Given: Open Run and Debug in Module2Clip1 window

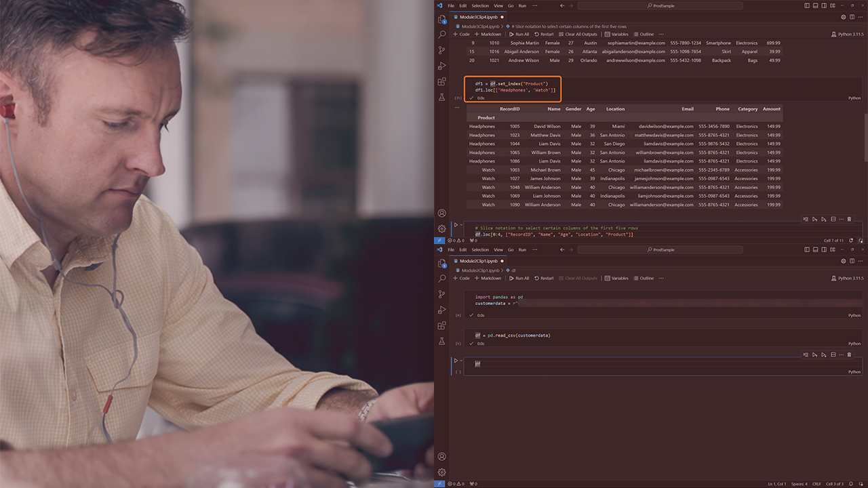Looking at the screenshot, I should coord(441,310).
